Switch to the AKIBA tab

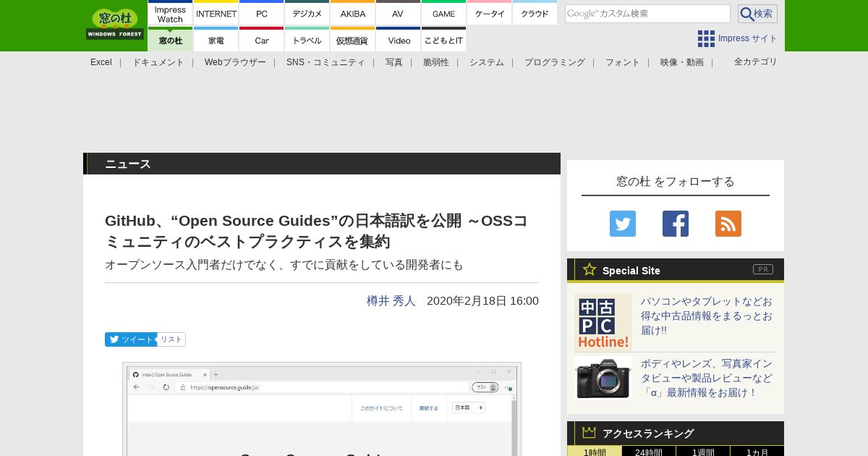tap(353, 14)
